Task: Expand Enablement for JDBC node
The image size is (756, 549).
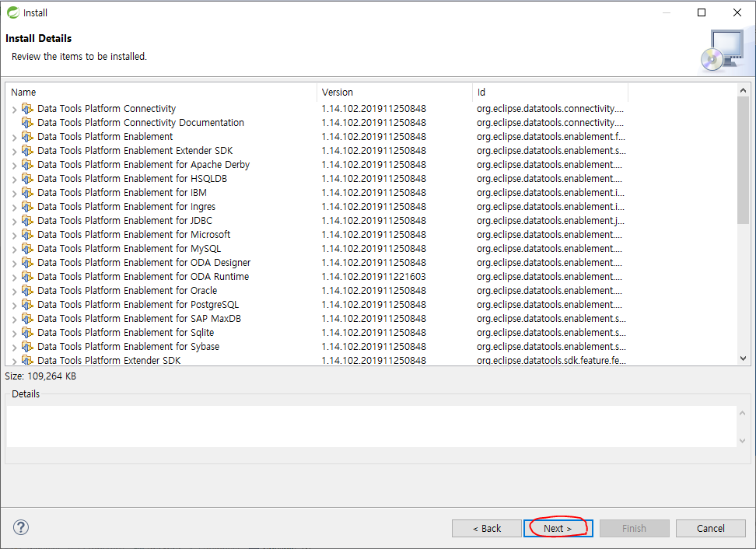Action: 14,222
